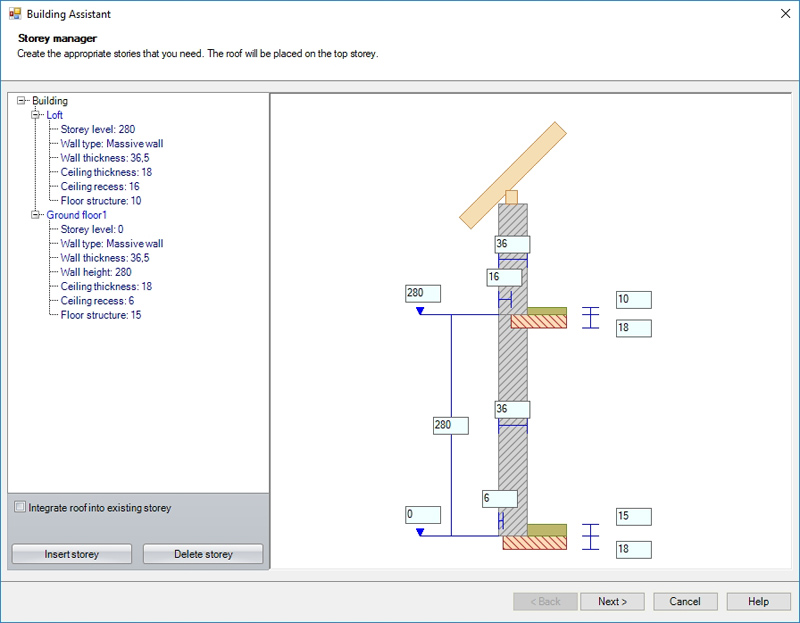Click the loft floor structure field showing 10
The image size is (800, 623).
click(x=633, y=300)
